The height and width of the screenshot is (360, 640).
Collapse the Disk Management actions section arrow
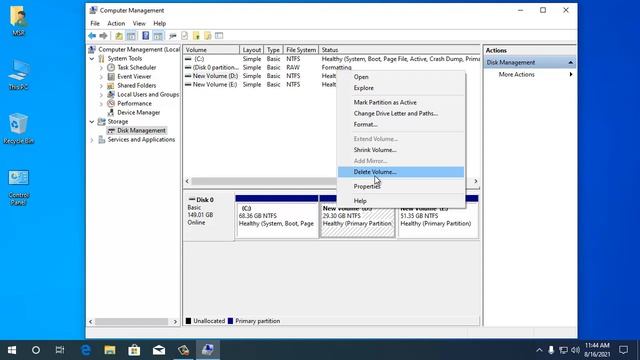tap(570, 62)
